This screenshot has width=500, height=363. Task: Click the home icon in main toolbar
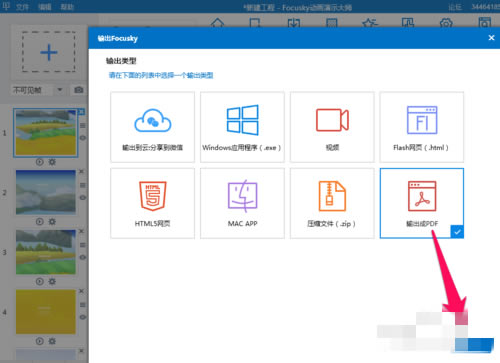(218, 23)
